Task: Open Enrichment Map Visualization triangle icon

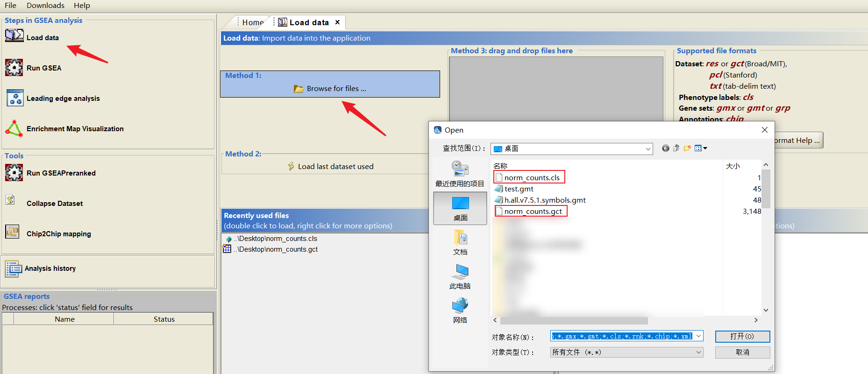Action: (x=14, y=128)
